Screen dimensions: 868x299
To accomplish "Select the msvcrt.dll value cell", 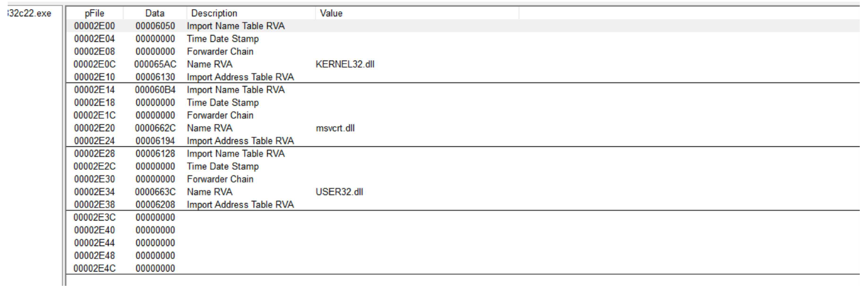I will click(335, 128).
